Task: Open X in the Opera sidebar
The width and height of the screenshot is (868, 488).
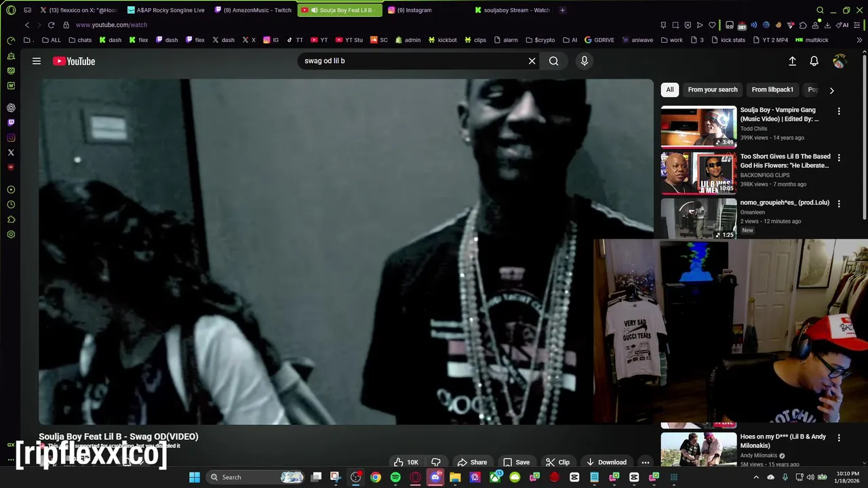Action: (11, 152)
